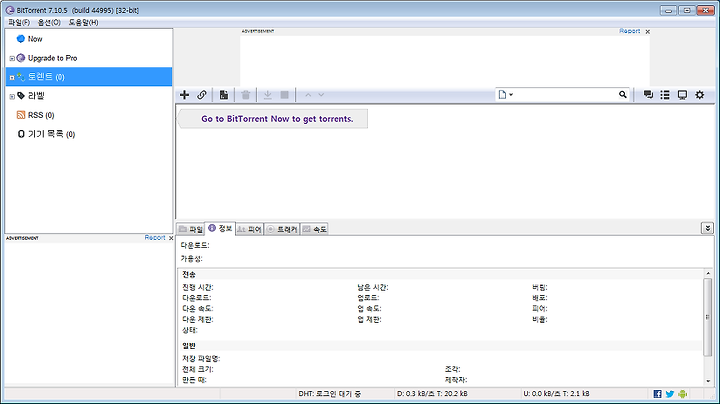Click upload speed 'U: 0.0 kB/s' status
The width and height of the screenshot is (720, 404).
click(x=556, y=394)
